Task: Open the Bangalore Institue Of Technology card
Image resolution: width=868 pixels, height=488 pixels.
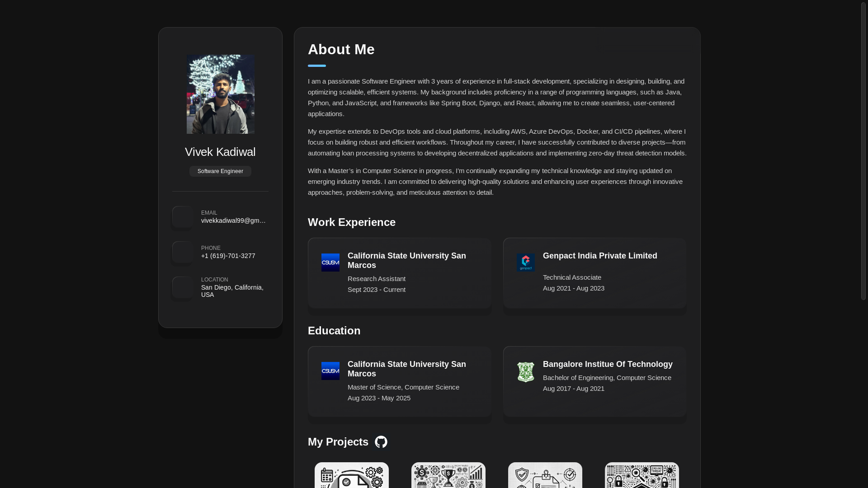Action: click(x=595, y=381)
